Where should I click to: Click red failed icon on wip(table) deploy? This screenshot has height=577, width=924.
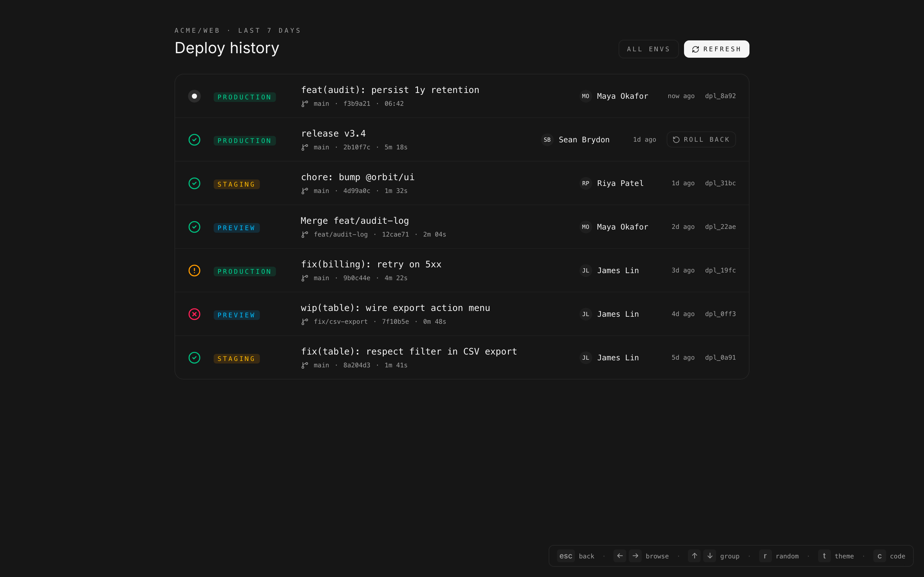194,314
